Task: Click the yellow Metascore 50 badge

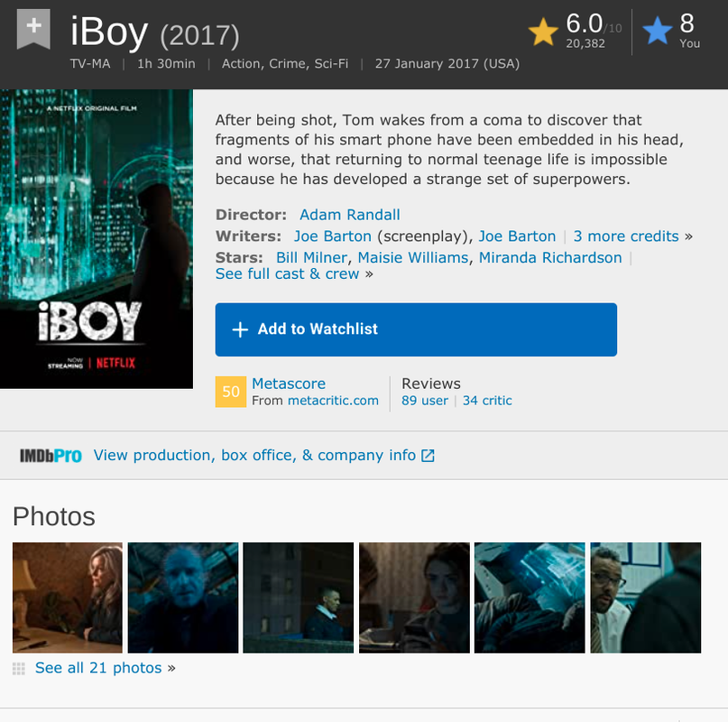Action: click(x=231, y=392)
